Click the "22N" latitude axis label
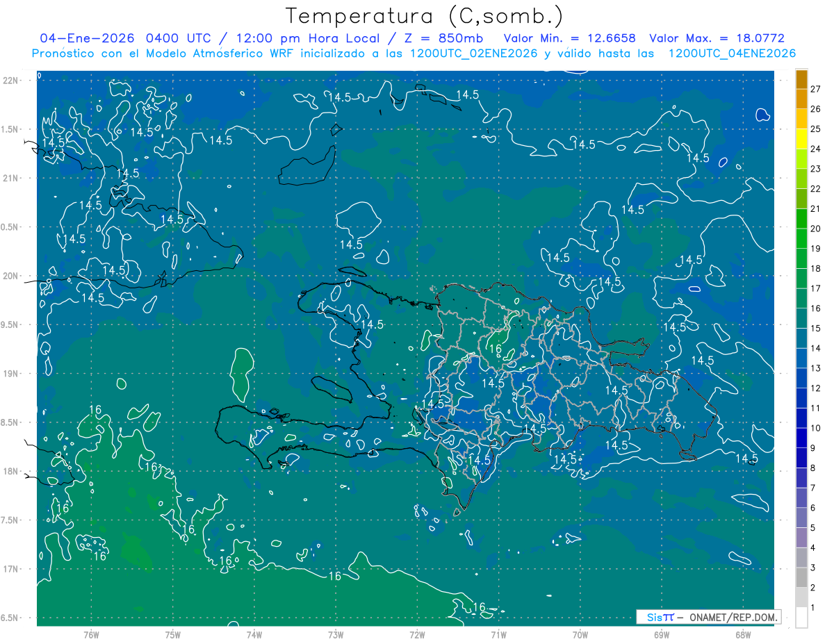 click(10, 80)
